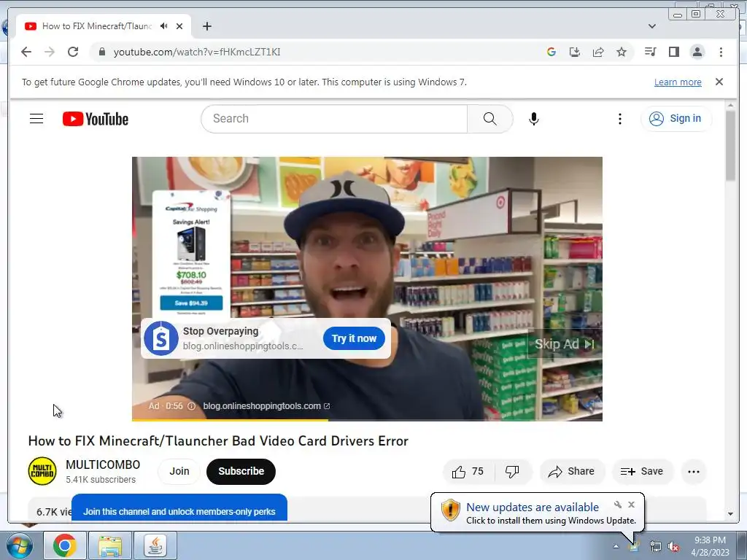
Task: Open the YouTube hamburger guide menu
Action: tap(36, 119)
